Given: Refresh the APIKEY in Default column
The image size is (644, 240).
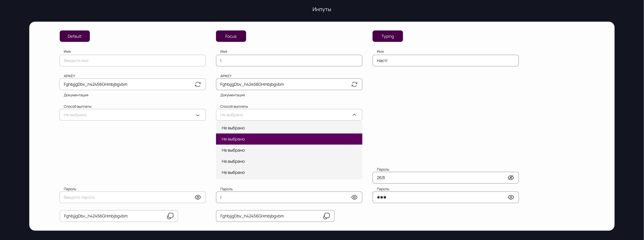Looking at the screenshot, I should tap(198, 84).
